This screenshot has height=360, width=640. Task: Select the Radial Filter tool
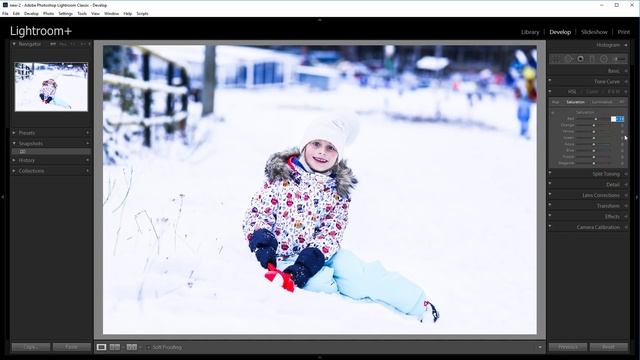(604, 59)
